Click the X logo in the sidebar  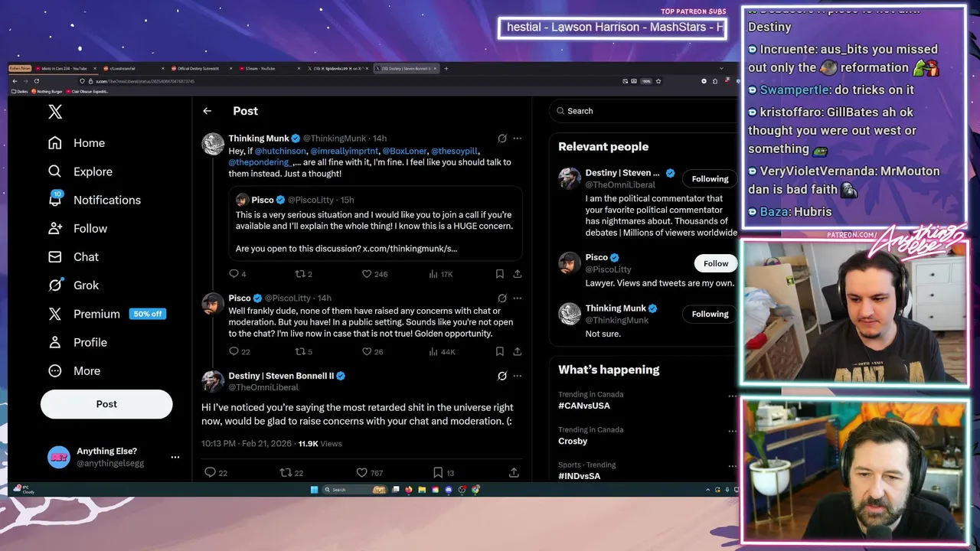55,112
